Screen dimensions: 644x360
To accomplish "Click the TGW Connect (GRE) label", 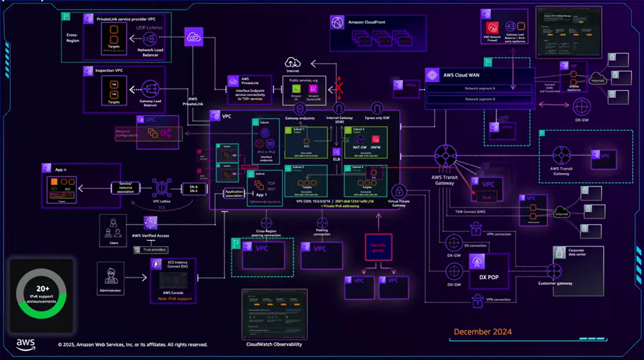I will pos(470,211).
